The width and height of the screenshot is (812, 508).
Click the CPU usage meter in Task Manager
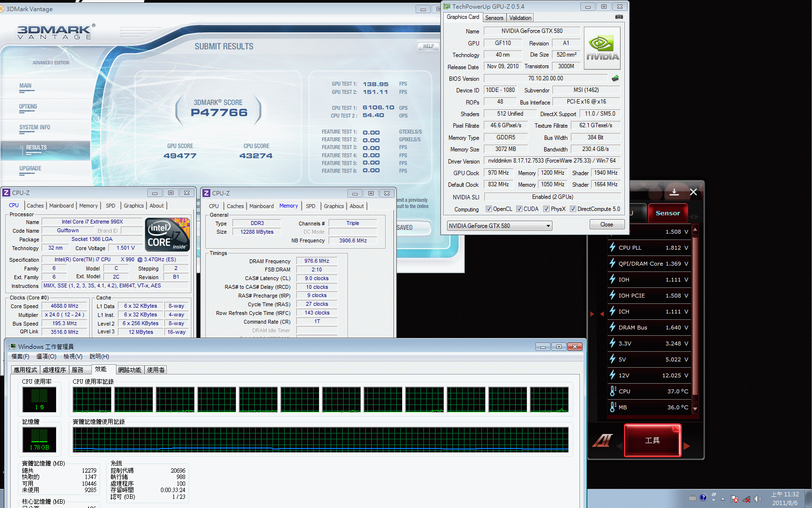tap(39, 400)
